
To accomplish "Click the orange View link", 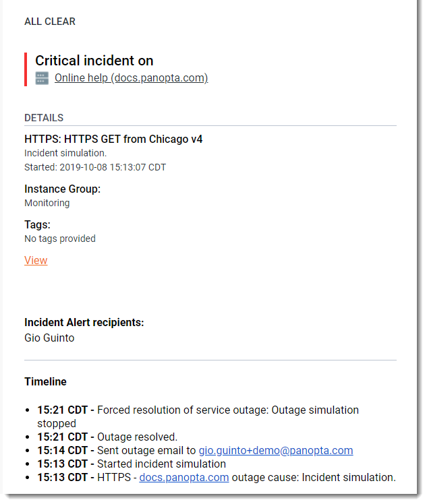I will click(x=36, y=260).
